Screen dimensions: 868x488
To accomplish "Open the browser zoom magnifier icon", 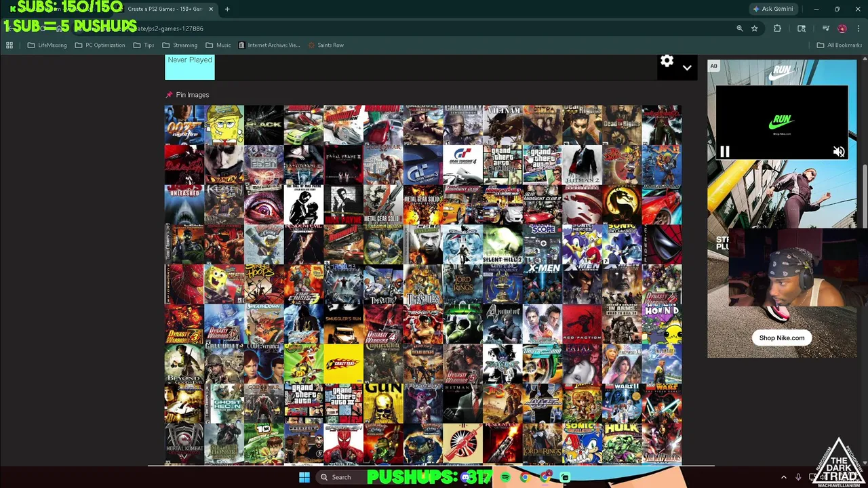I will pos(740,28).
